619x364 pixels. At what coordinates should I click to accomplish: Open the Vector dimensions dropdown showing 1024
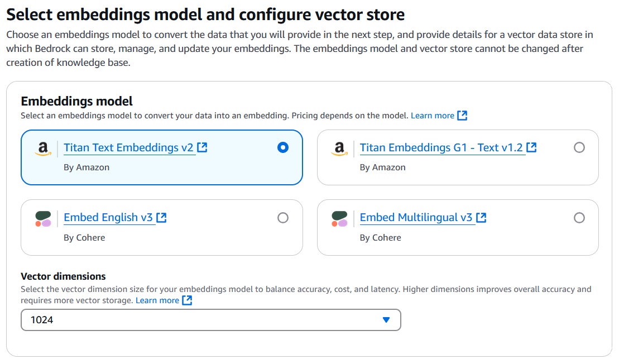tap(210, 320)
